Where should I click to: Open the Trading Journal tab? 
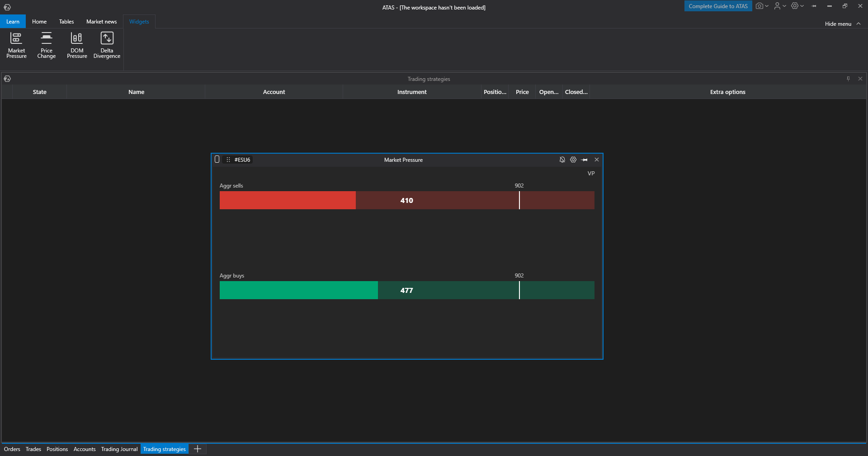coord(119,449)
